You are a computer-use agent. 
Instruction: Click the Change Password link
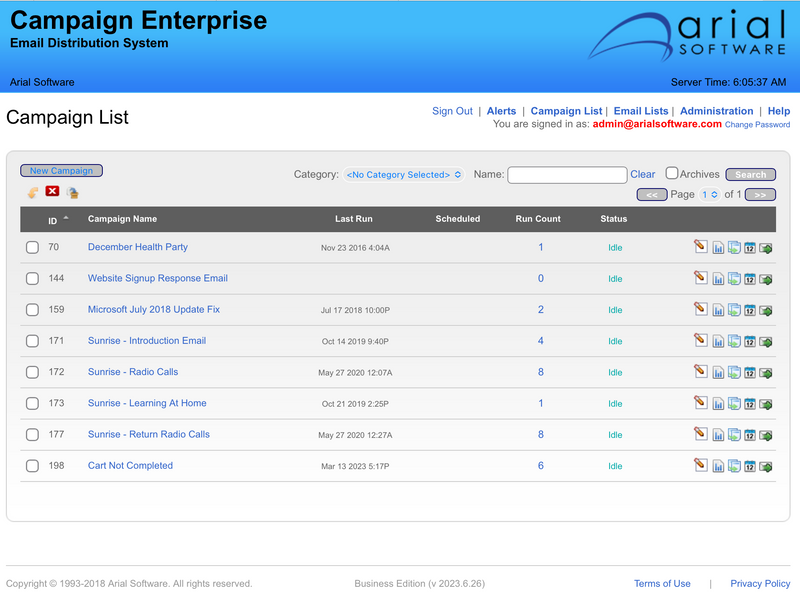(x=757, y=124)
